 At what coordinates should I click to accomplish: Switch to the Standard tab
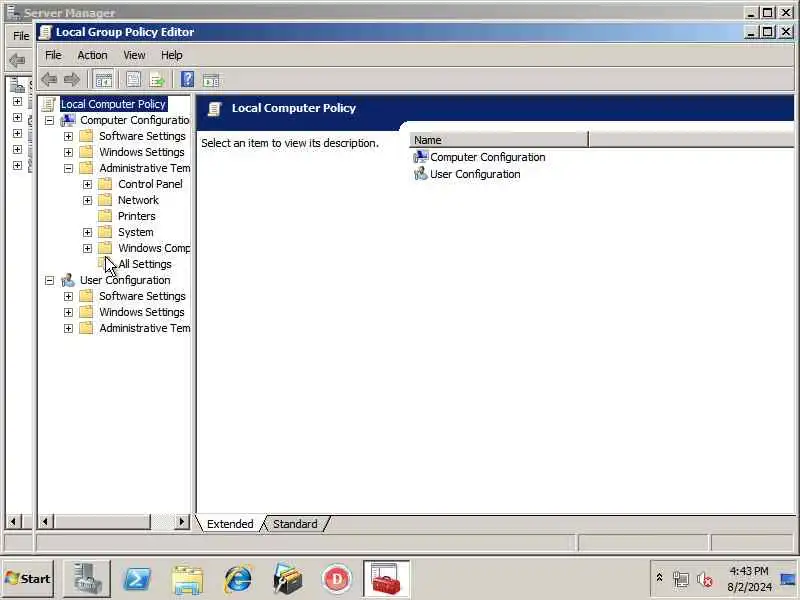295,524
